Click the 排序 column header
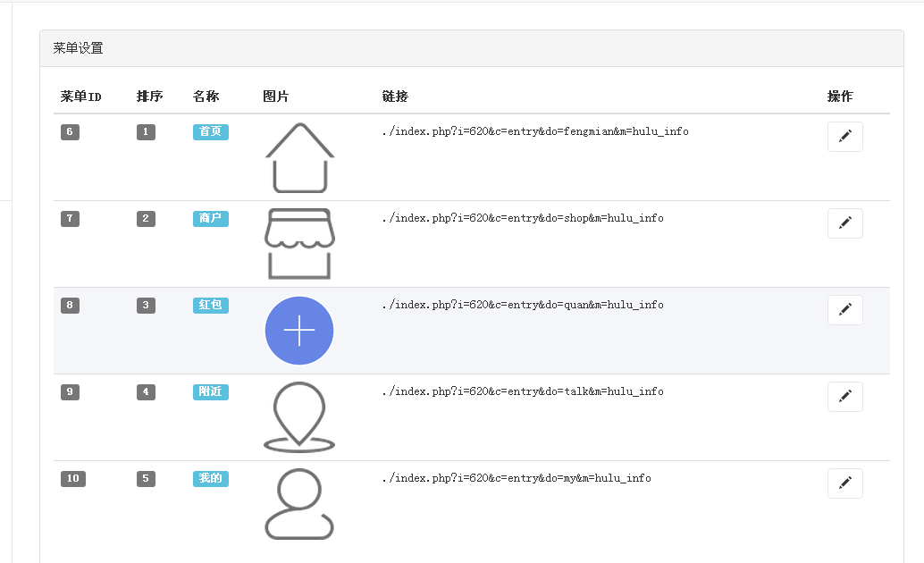 149,97
